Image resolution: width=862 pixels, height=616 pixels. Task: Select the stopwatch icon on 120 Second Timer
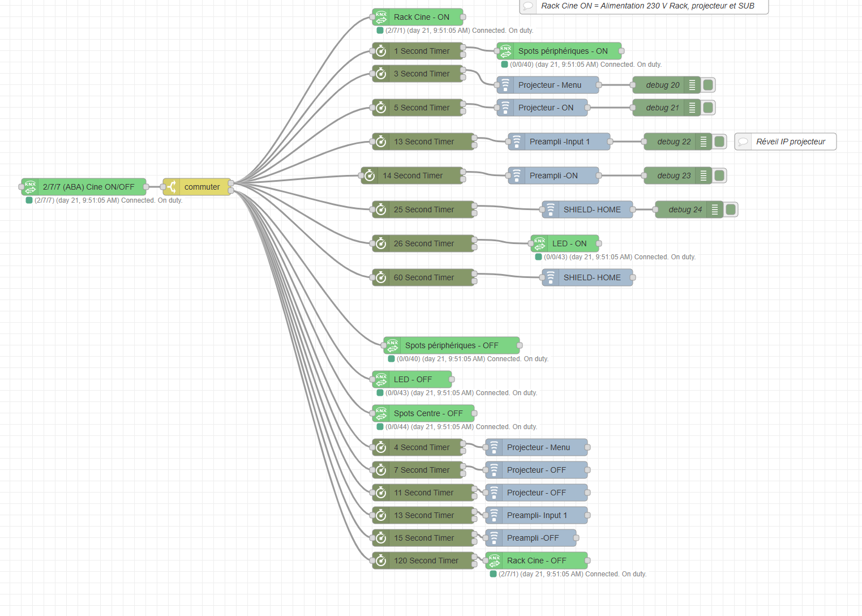point(381,561)
